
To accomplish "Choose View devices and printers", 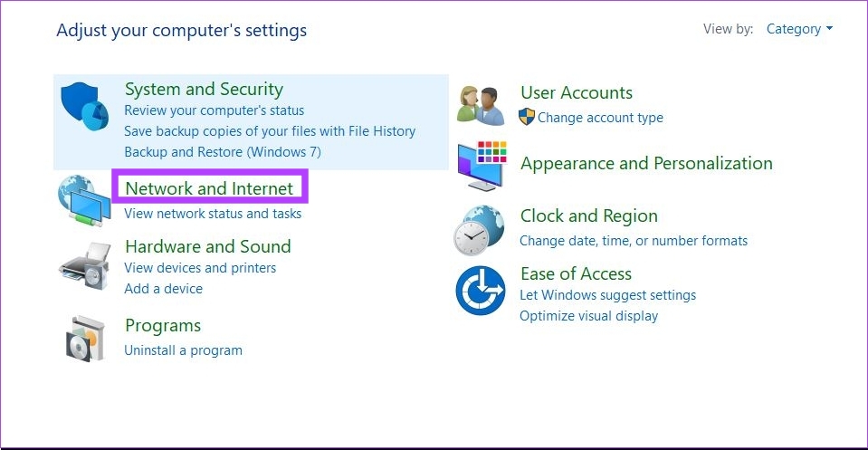I will point(200,268).
